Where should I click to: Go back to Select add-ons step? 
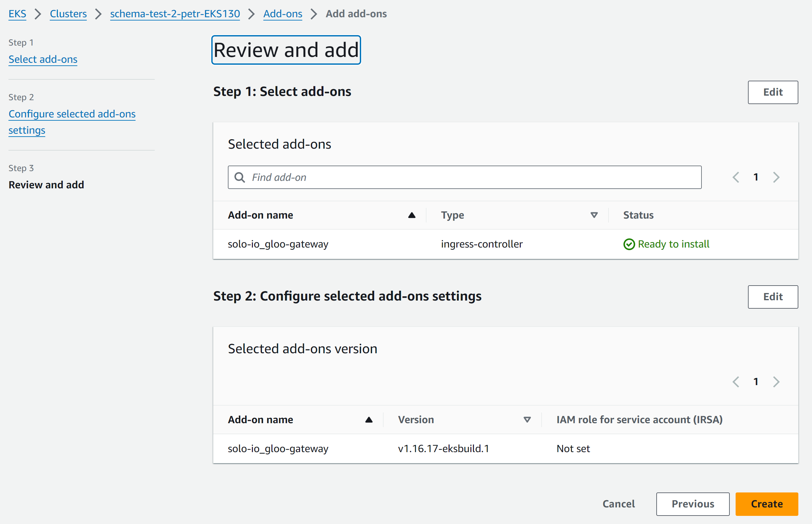(x=43, y=59)
